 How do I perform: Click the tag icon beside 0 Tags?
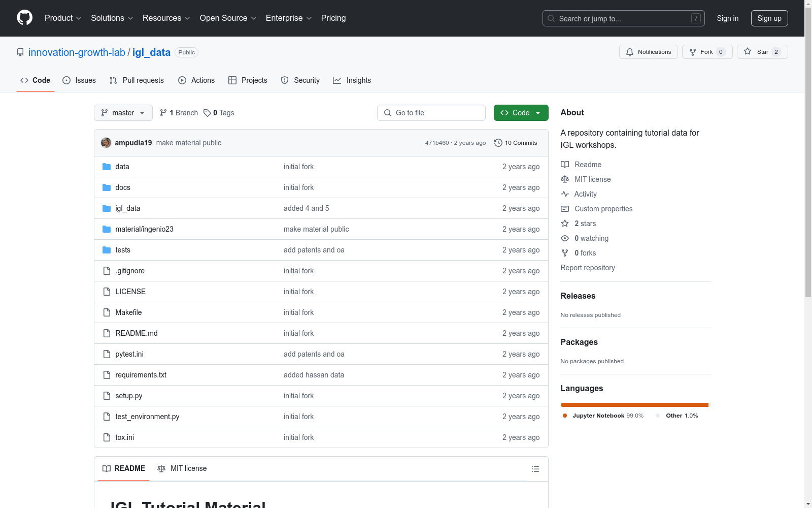click(207, 113)
